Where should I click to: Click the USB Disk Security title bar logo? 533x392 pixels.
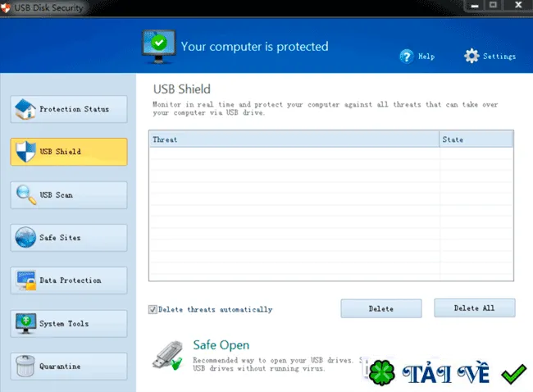[x=6, y=7]
